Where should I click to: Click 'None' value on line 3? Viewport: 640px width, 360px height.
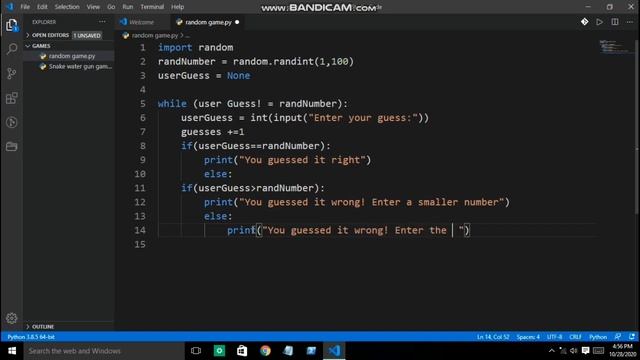tap(238, 76)
